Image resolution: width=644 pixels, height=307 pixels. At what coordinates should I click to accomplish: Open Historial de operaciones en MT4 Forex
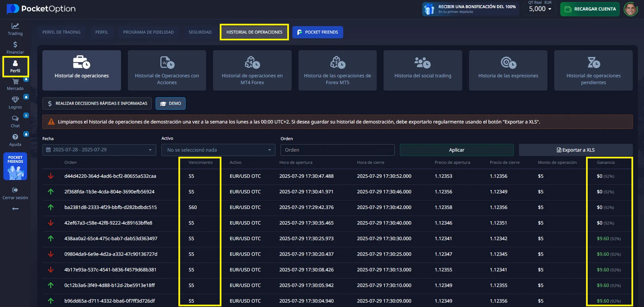(252, 70)
